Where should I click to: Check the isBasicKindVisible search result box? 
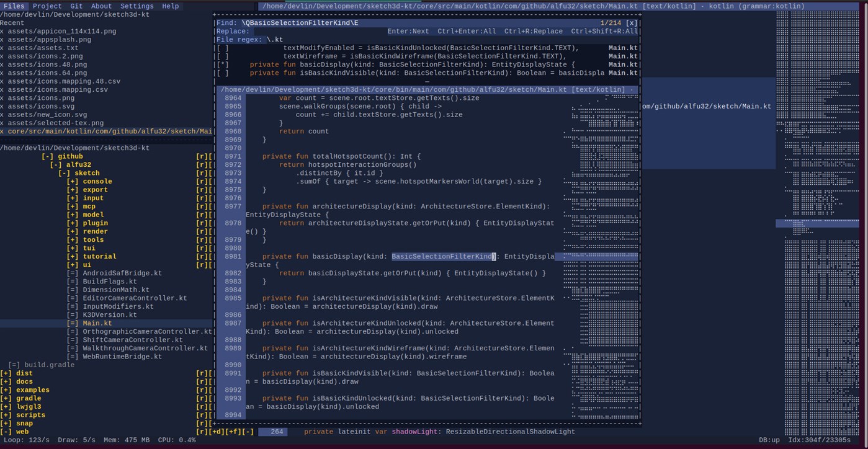point(222,73)
